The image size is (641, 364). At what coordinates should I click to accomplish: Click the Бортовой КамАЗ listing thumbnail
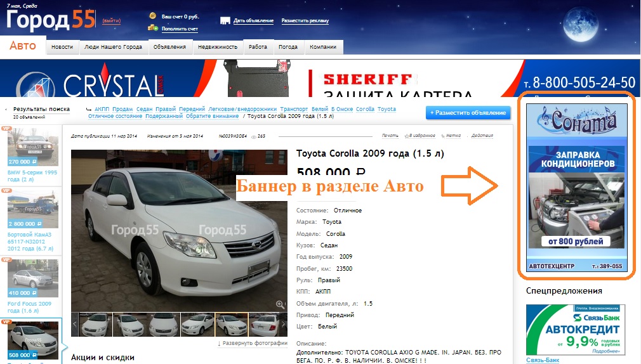coord(33,209)
